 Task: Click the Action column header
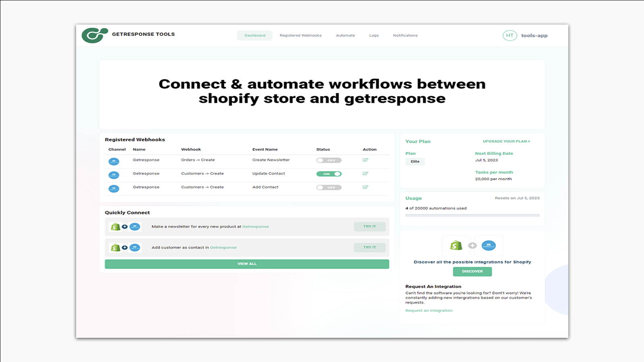(x=369, y=150)
